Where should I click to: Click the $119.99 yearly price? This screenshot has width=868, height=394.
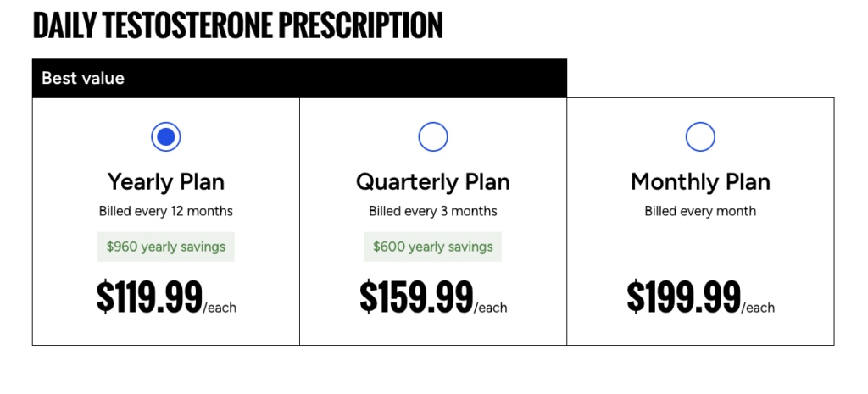point(149,297)
